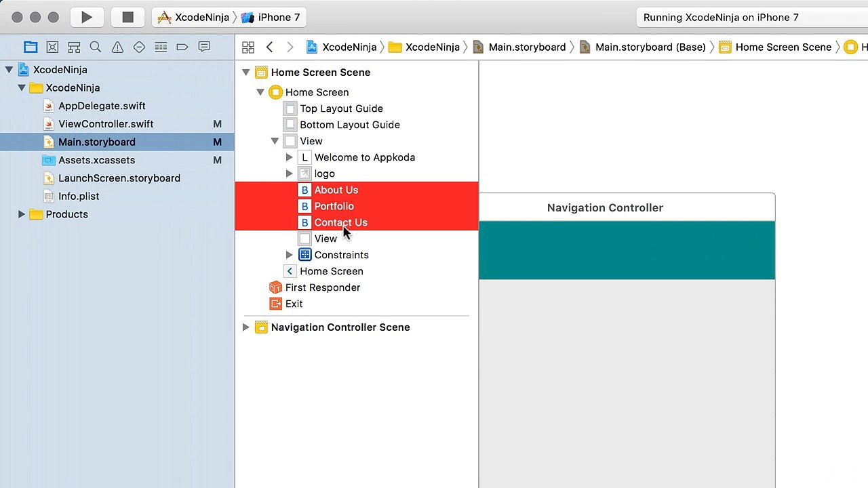Select the XcodeNinja scheme

194,18
